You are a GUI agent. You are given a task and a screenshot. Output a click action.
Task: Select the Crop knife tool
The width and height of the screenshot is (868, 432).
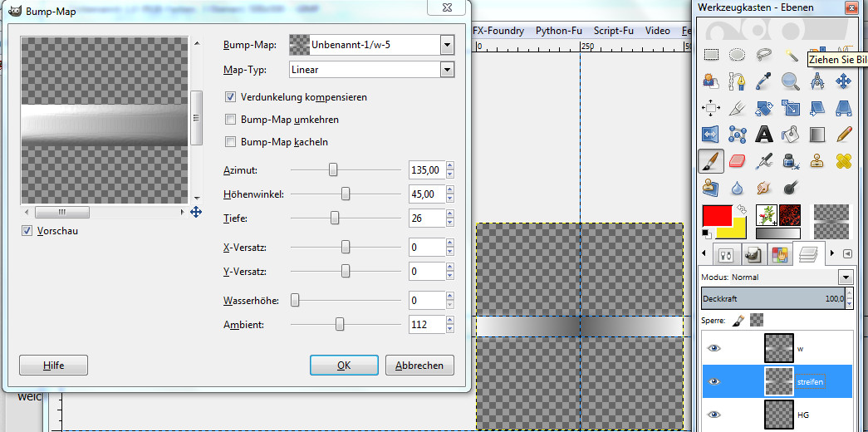point(737,108)
